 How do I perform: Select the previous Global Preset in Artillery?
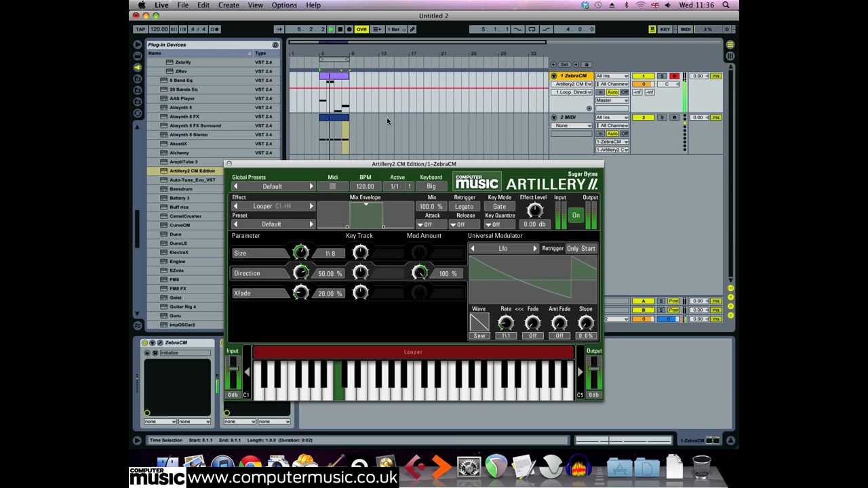click(235, 186)
